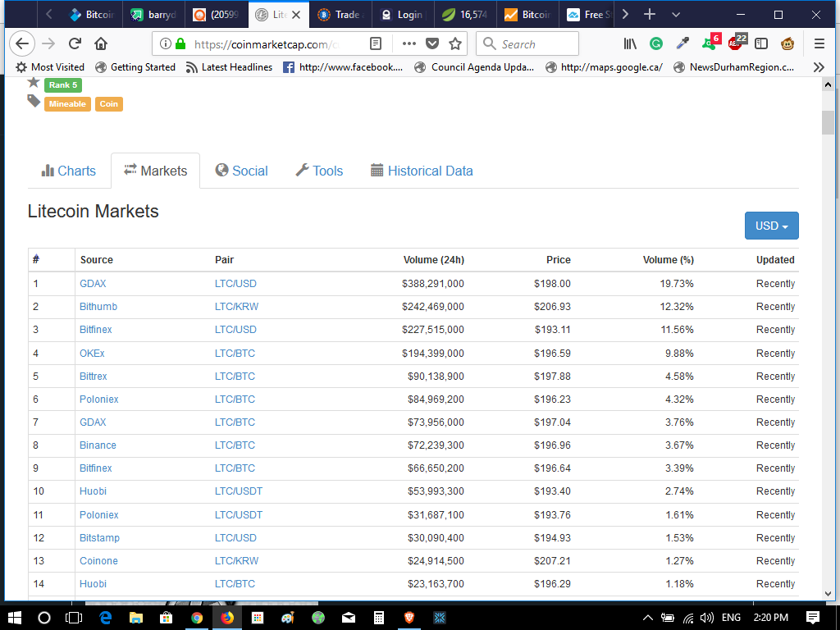Viewport: 840px width, 630px height.
Task: Click the scrollbar down arrow
Action: [828, 594]
